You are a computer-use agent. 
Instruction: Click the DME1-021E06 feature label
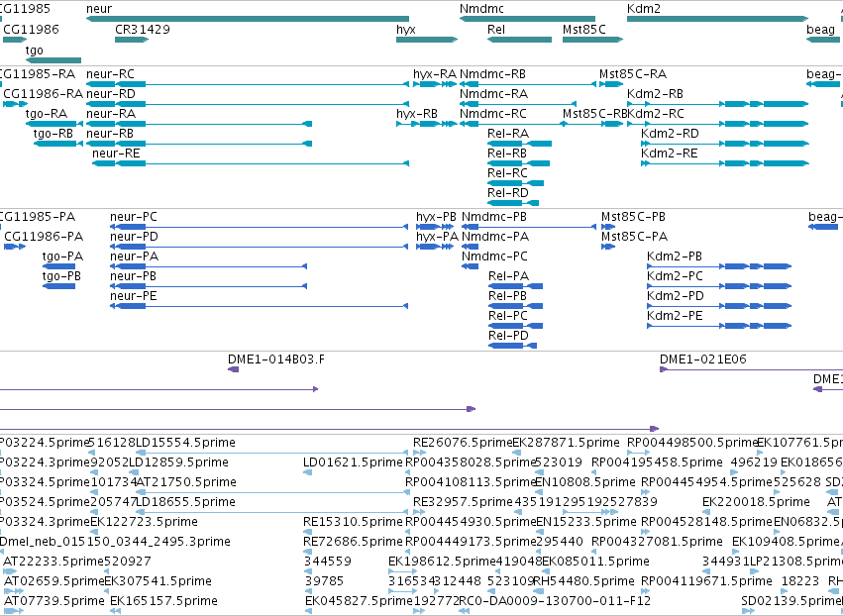click(703, 359)
